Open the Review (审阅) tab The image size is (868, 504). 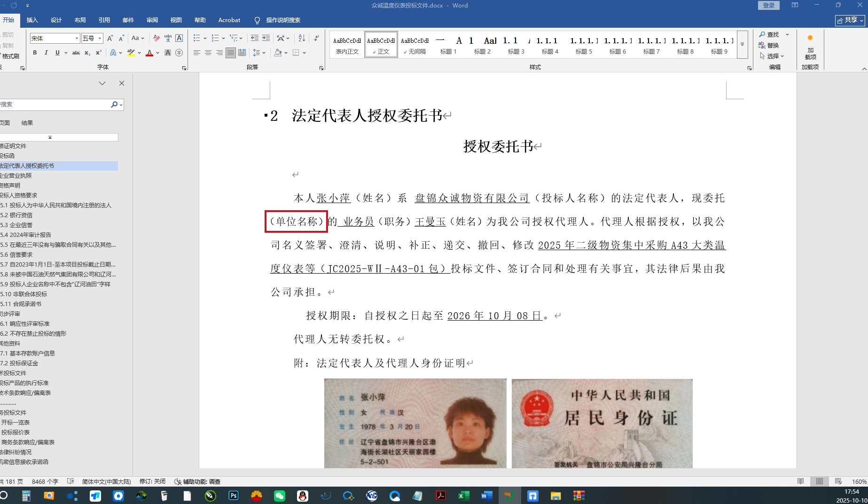click(152, 20)
